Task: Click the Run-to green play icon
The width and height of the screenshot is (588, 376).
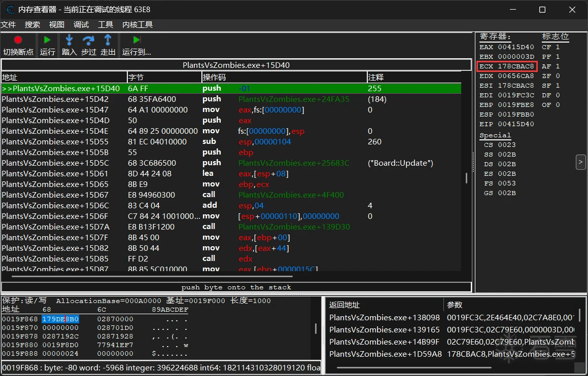Action: (x=136, y=40)
